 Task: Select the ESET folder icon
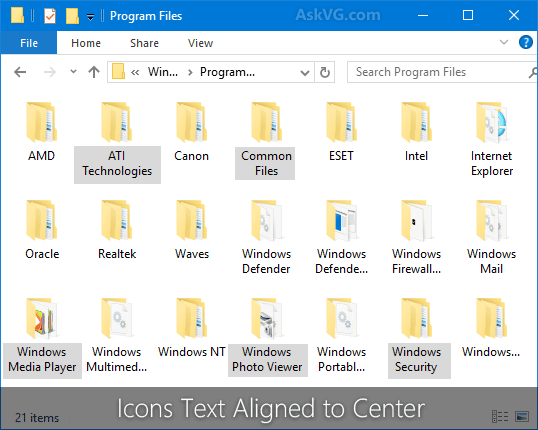(x=341, y=122)
